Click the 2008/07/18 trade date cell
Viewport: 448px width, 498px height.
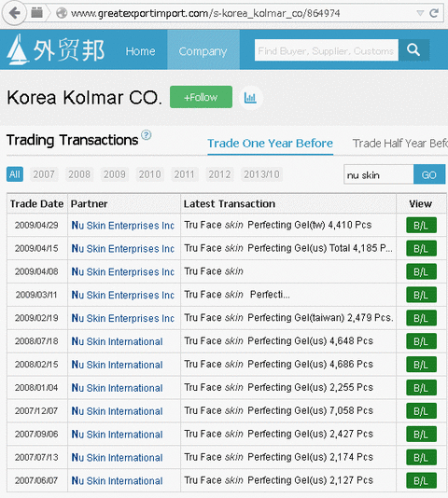click(36, 341)
